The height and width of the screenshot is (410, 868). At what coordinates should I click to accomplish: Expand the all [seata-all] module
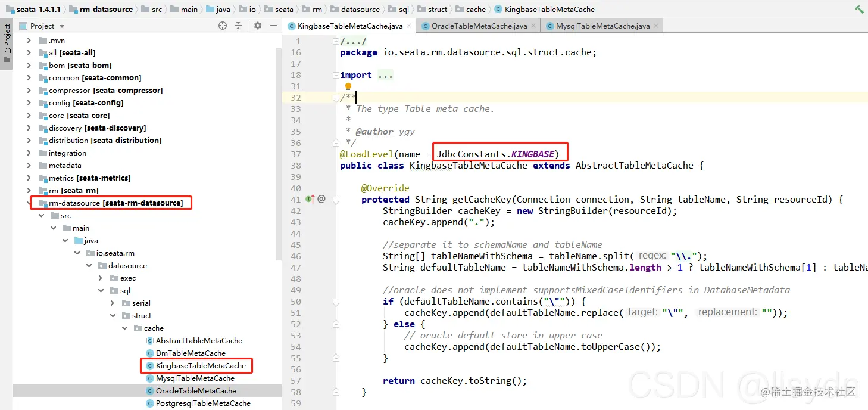(29, 52)
